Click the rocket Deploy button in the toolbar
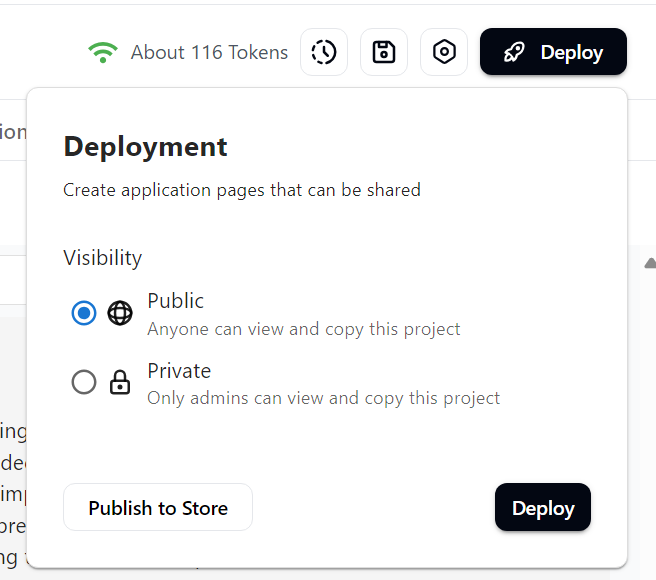Image resolution: width=656 pixels, height=580 pixels. (x=553, y=52)
